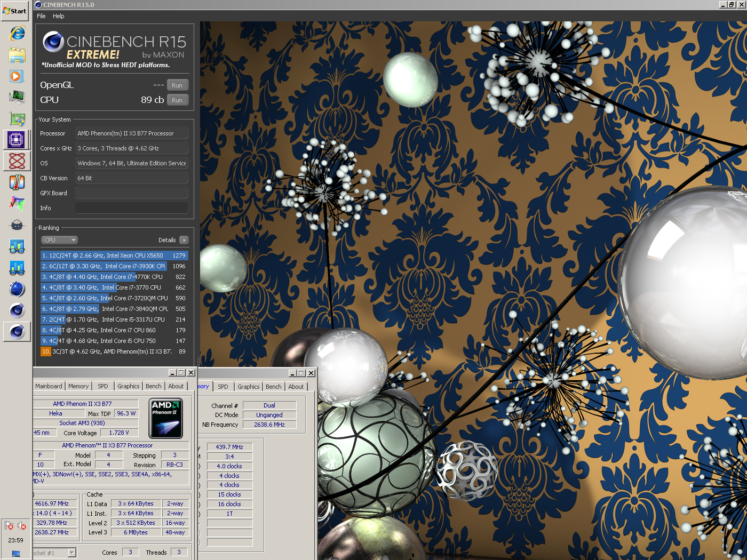Click the NB Frequency value 2638.6 MHz
Viewport: 747px width, 560px height.
(x=269, y=425)
